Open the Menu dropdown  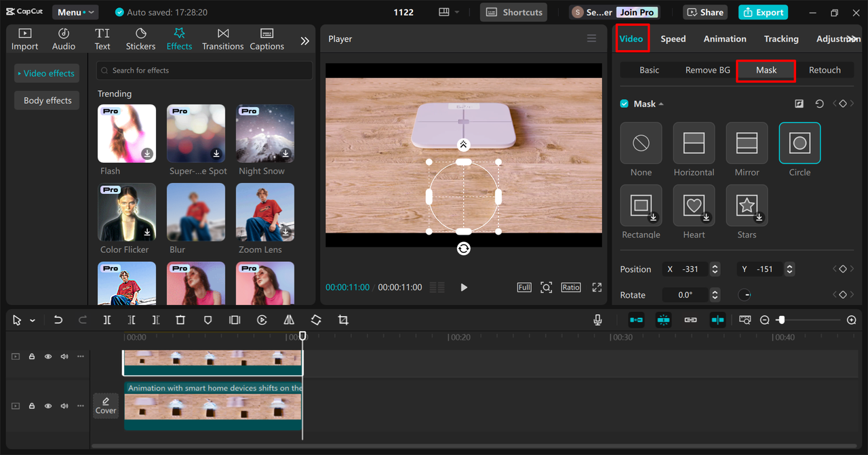click(x=75, y=12)
